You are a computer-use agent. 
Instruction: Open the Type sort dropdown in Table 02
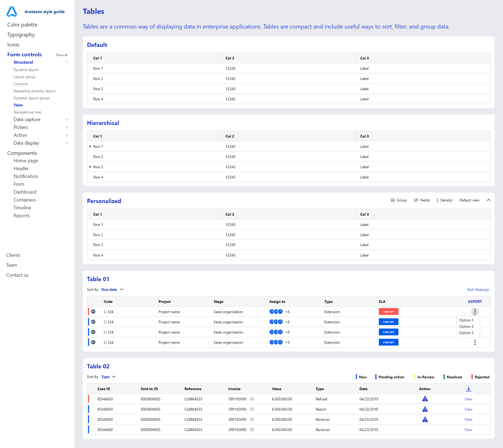coord(114,377)
